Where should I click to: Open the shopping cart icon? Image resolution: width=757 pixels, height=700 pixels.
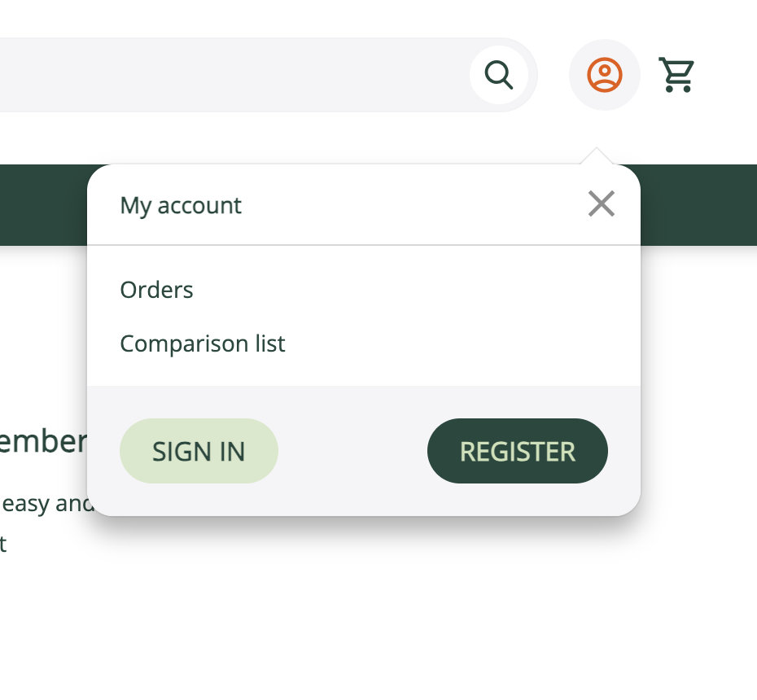(676, 75)
